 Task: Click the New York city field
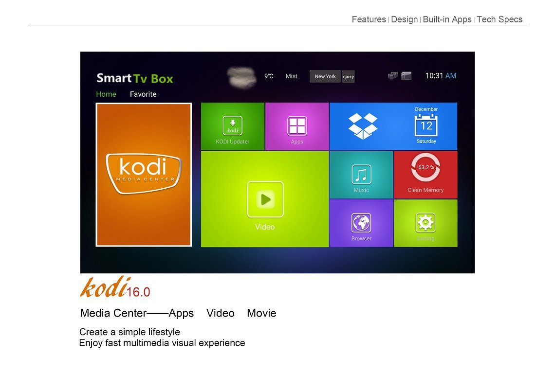coord(325,76)
